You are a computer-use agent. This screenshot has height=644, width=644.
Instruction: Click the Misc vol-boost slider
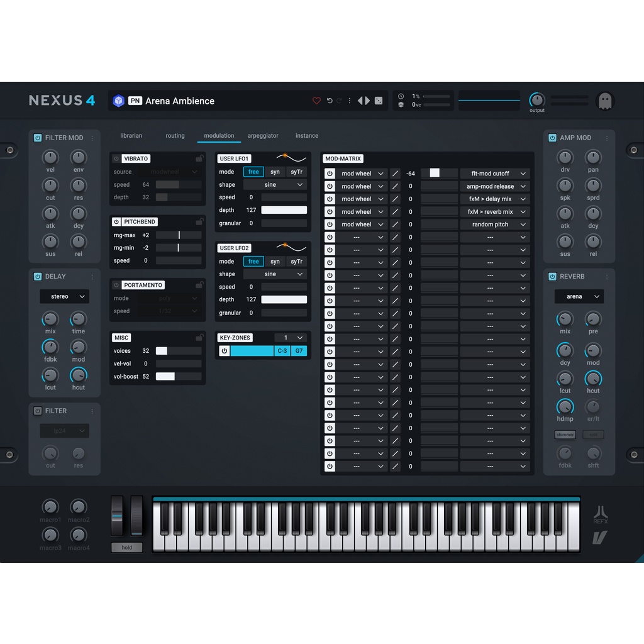point(178,377)
